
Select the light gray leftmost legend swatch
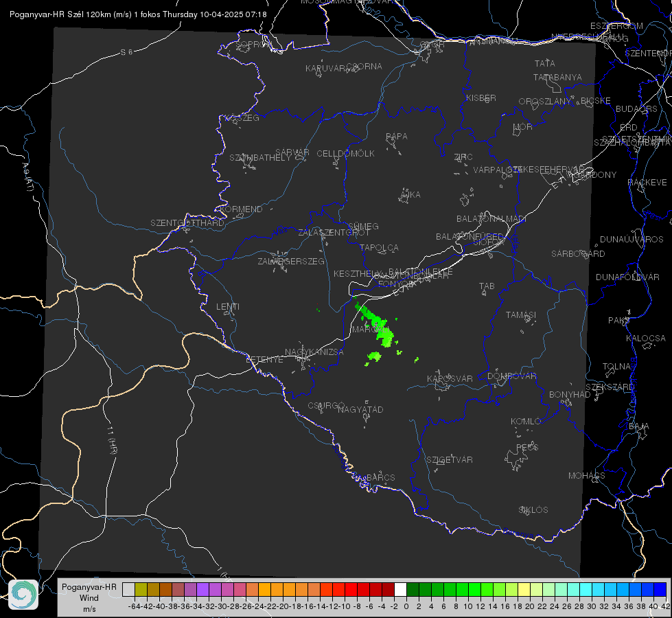click(x=128, y=589)
